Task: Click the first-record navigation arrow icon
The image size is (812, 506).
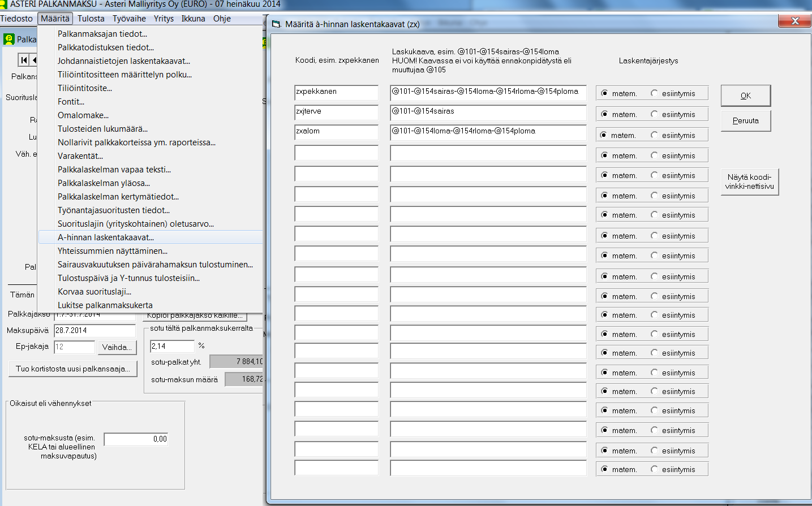Action: click(x=24, y=60)
